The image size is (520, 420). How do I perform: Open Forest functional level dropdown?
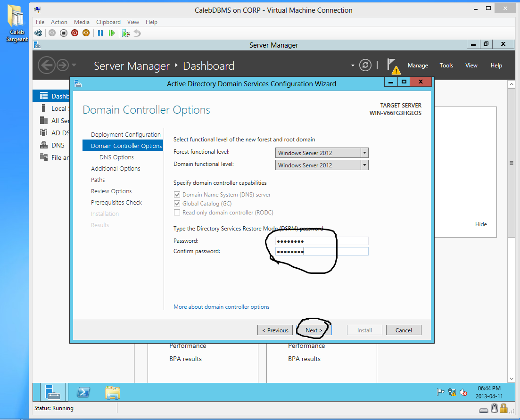click(322, 153)
